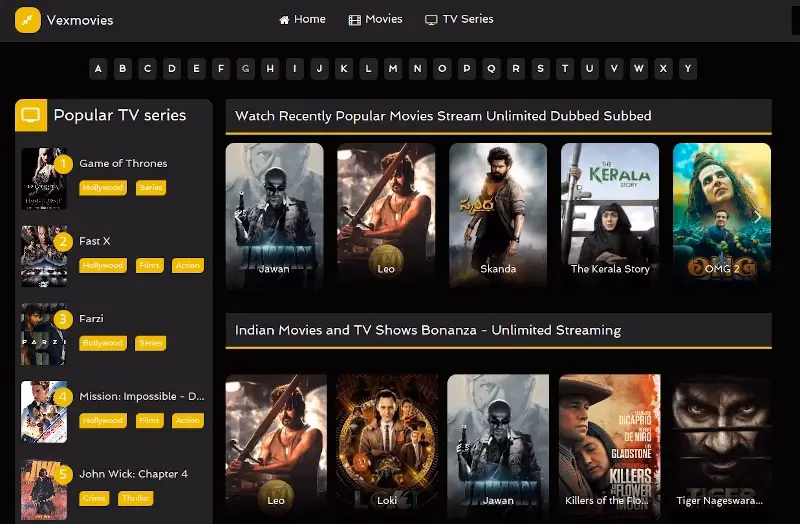
Task: Filter titles by letter Y
Action: pos(688,68)
